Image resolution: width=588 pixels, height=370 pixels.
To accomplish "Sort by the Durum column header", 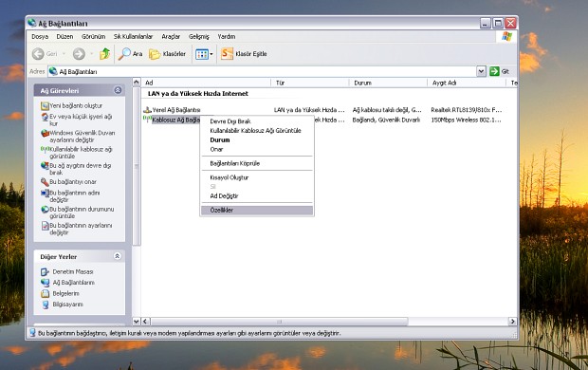I will click(x=388, y=83).
